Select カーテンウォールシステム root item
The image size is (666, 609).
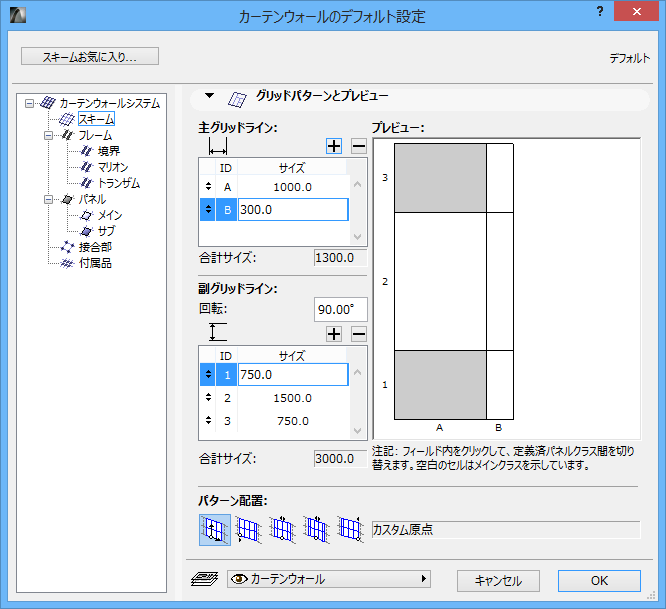[x=110, y=103]
